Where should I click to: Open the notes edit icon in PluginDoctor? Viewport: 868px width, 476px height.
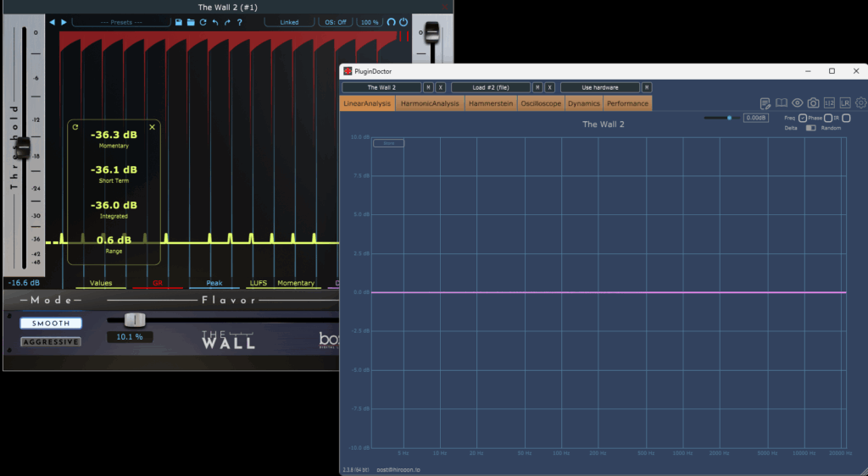coord(765,103)
